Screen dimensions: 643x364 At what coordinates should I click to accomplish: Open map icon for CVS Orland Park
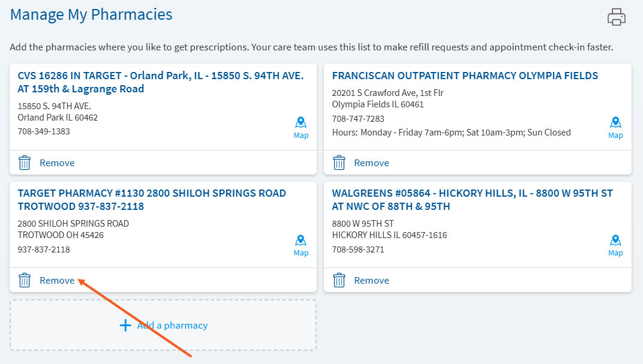pyautogui.click(x=301, y=122)
